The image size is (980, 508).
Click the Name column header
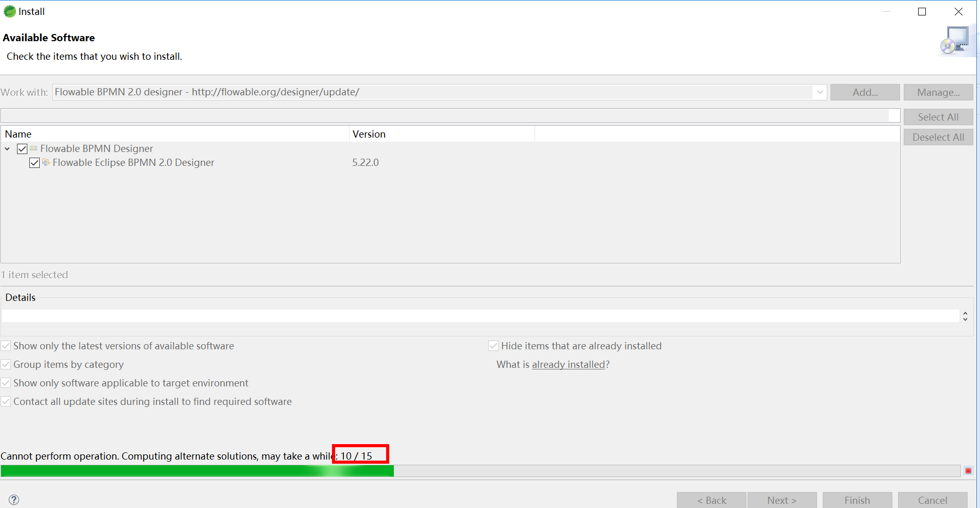(x=175, y=134)
